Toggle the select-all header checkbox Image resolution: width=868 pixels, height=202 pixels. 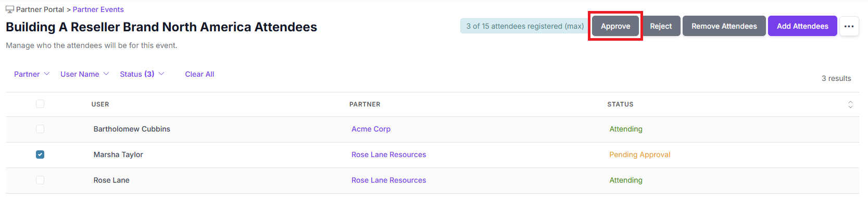click(40, 104)
